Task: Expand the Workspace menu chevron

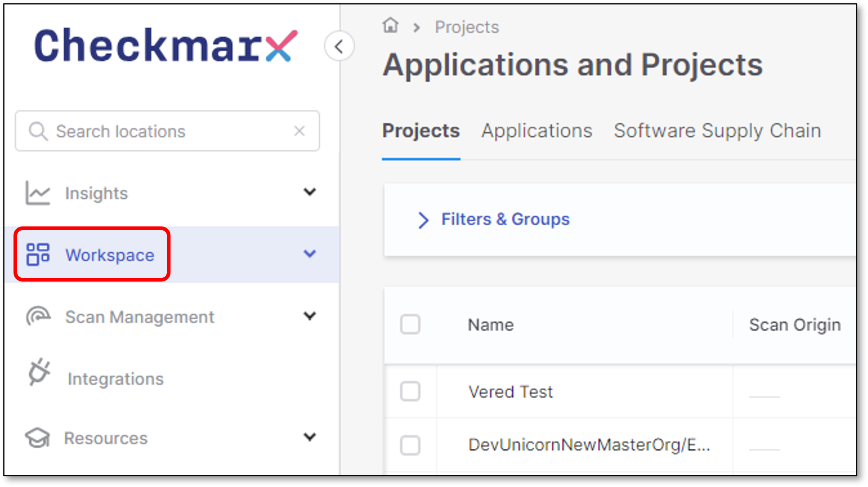Action: 310,254
